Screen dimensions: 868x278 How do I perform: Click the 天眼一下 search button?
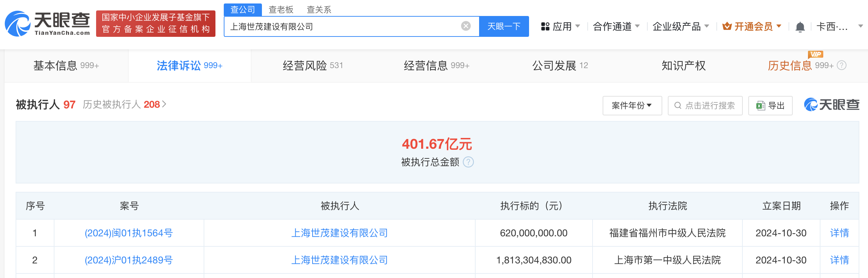coord(504,26)
